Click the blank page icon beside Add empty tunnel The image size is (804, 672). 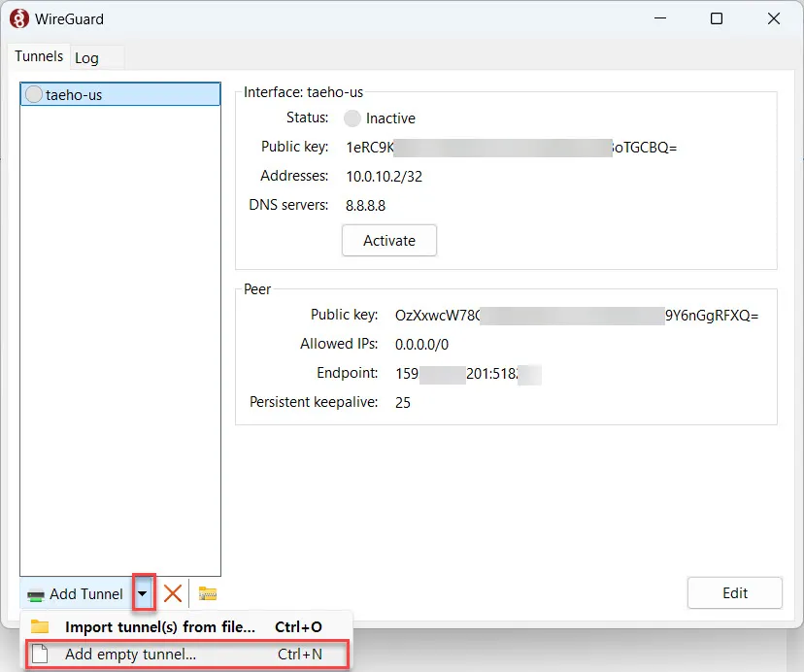[x=40, y=655]
